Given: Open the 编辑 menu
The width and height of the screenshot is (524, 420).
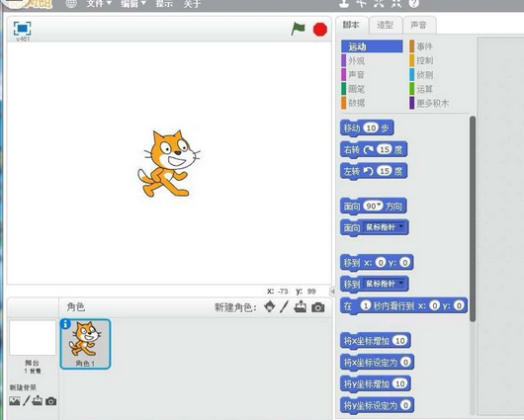Looking at the screenshot, I should 133,4.
